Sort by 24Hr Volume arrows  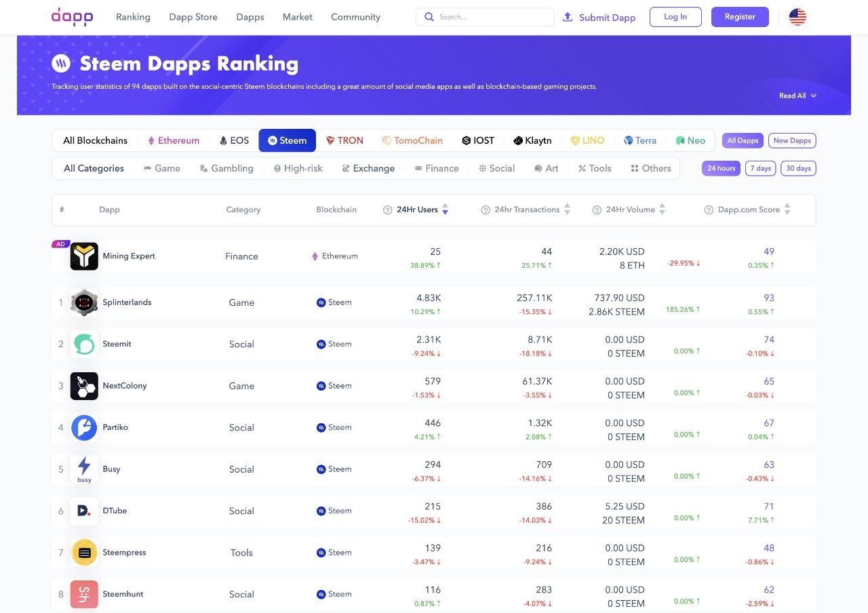pyautogui.click(x=662, y=210)
